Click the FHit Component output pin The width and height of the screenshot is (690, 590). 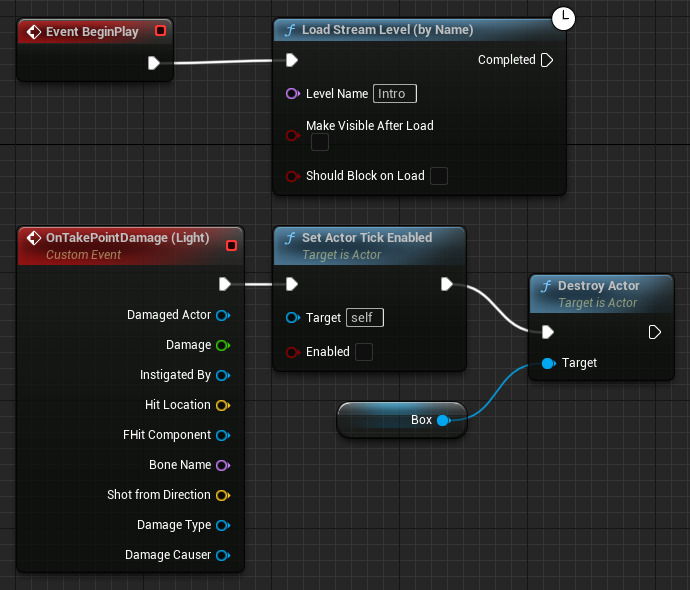pos(223,435)
